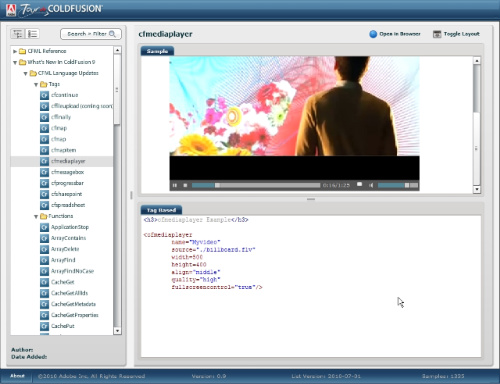
Task: Click the Tags folder icon
Action: click(43, 84)
